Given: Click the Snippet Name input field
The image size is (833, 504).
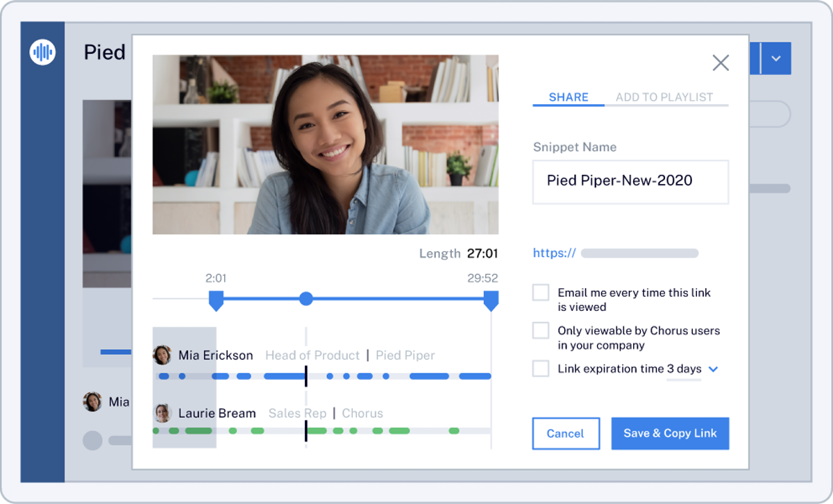Looking at the screenshot, I should click(x=630, y=182).
